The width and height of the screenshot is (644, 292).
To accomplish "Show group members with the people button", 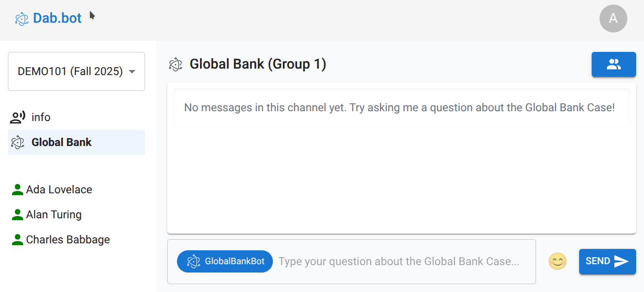I will [x=613, y=64].
